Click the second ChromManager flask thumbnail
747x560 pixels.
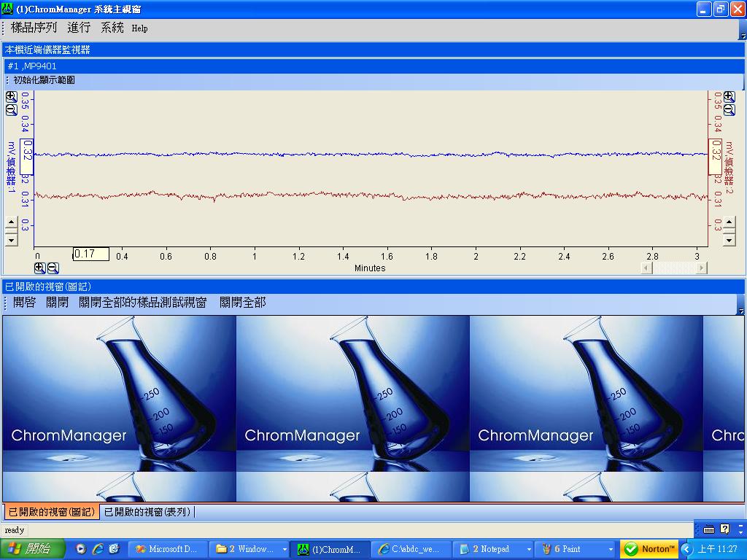[353, 393]
